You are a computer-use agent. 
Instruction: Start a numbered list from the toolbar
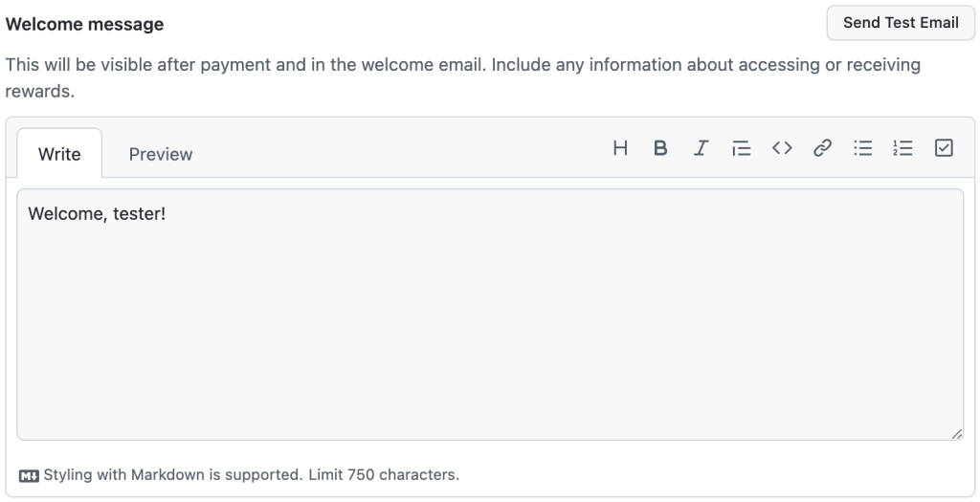(903, 148)
